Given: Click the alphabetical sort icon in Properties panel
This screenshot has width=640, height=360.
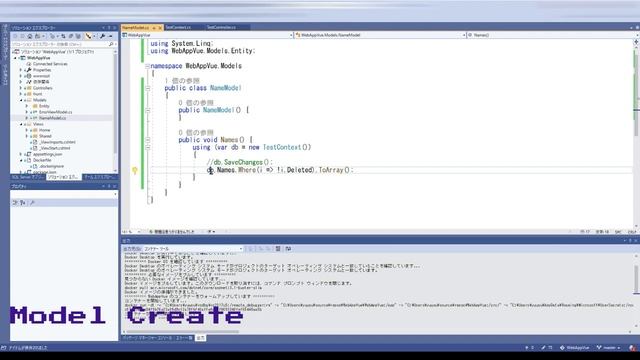Looking at the screenshot, I should click(x=23, y=202).
